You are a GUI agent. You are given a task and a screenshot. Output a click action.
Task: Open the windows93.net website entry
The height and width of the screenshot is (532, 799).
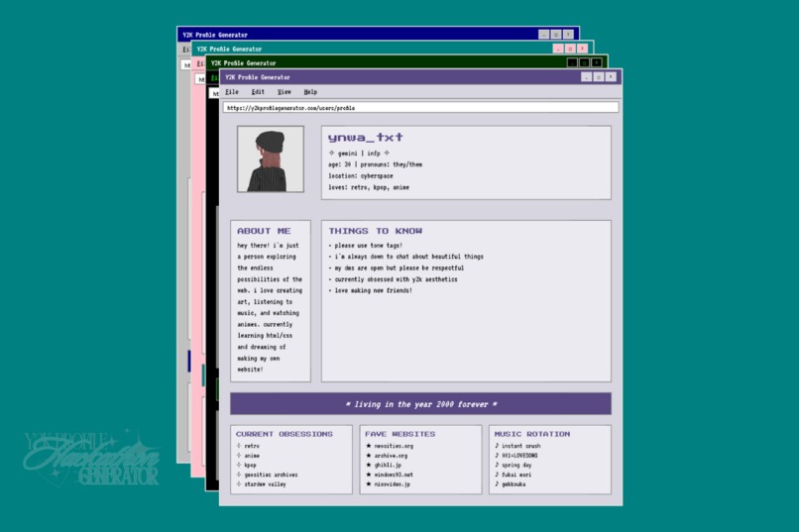(390, 475)
